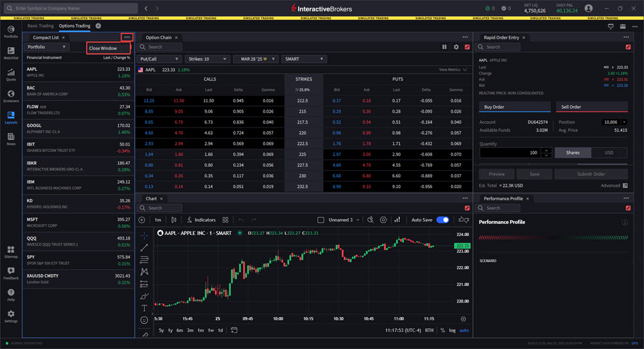Open Screeners in left sidebar
This screenshot has width=644, height=349.
pyautogui.click(x=11, y=96)
